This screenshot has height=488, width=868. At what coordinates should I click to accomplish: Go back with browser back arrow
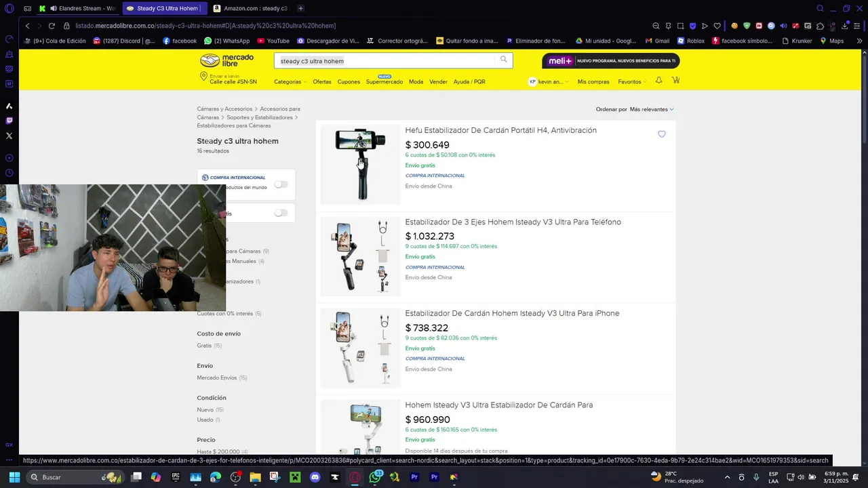coord(27,26)
